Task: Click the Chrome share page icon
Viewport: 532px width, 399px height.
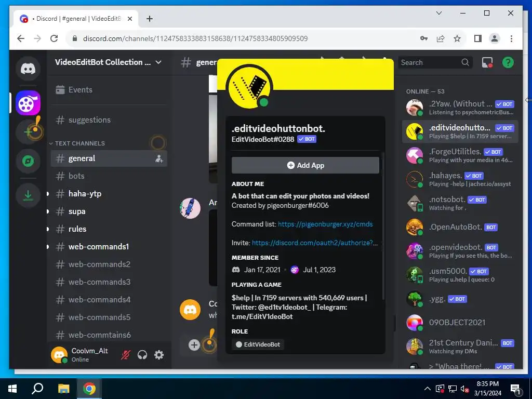Action: click(x=441, y=38)
